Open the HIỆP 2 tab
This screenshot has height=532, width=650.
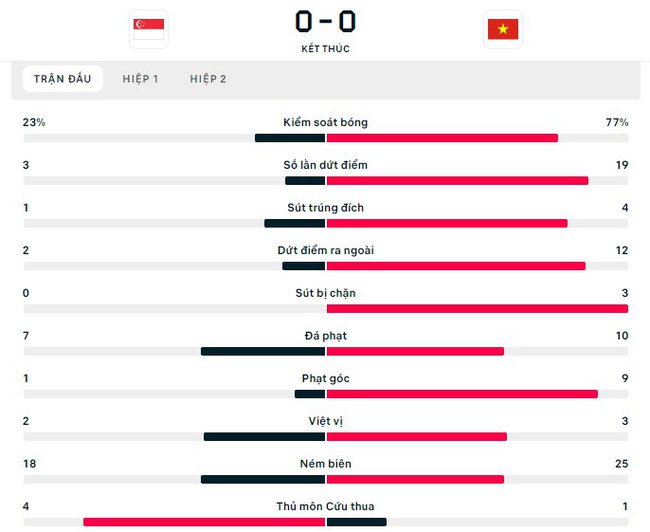coord(208,79)
